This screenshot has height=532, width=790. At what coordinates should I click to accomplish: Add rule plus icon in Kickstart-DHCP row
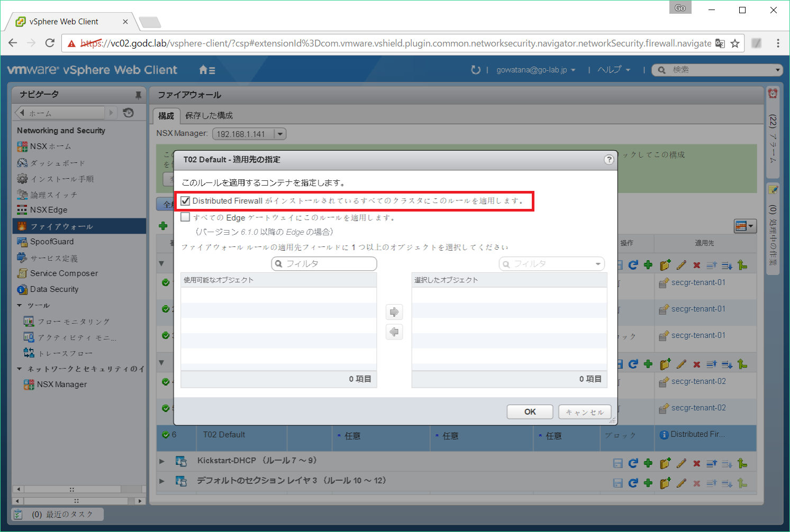648,463
